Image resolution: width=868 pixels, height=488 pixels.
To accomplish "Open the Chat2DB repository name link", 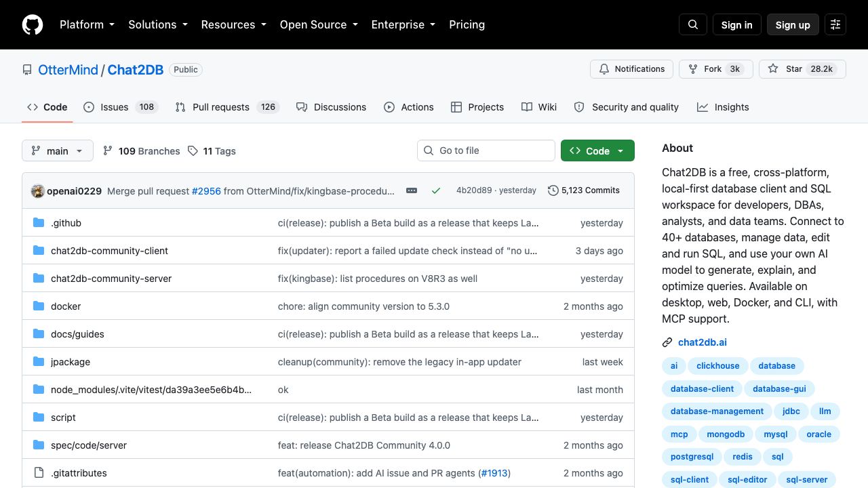I will click(x=136, y=70).
